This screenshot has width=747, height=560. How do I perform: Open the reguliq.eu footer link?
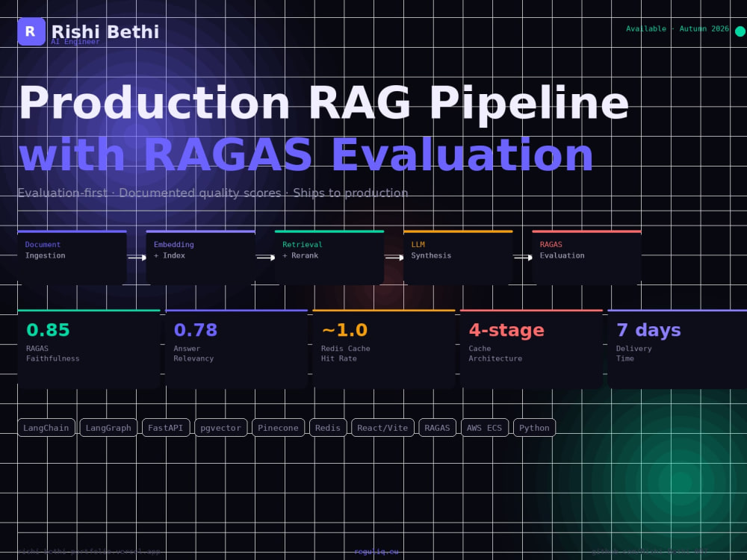pos(376,552)
